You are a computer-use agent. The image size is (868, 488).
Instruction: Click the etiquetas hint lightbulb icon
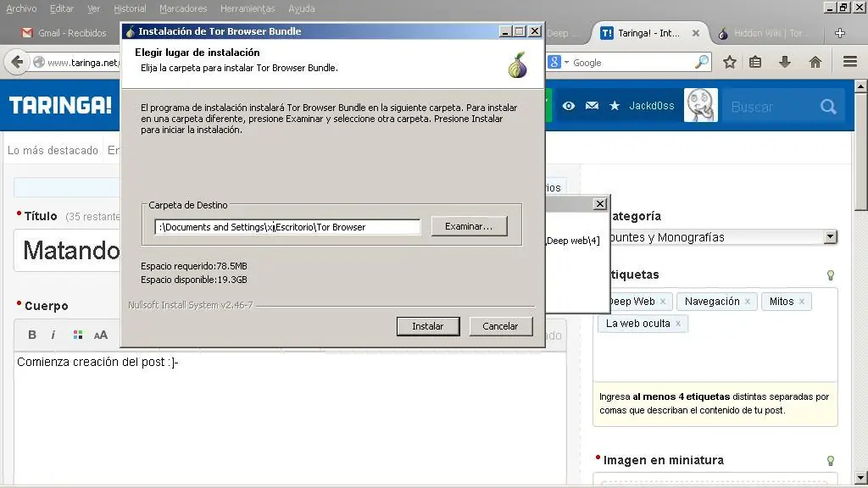coord(831,275)
